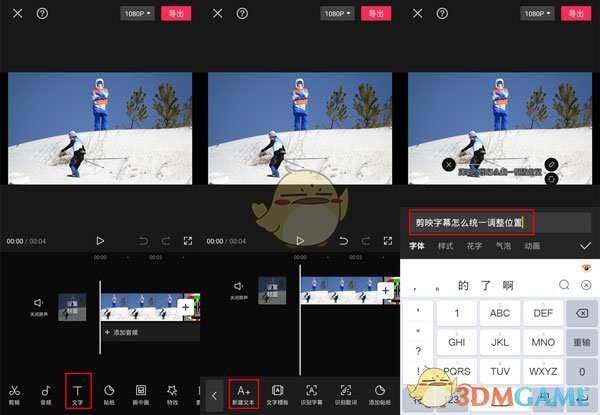Image resolution: width=600 pixels, height=415 pixels.
Task: Expand 1080P resolution dropdown in left screen
Action: coord(137,14)
